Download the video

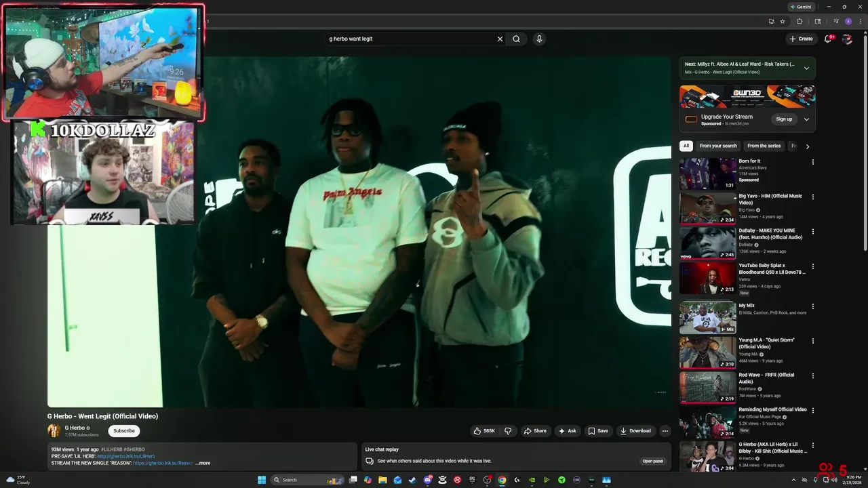(635, 431)
